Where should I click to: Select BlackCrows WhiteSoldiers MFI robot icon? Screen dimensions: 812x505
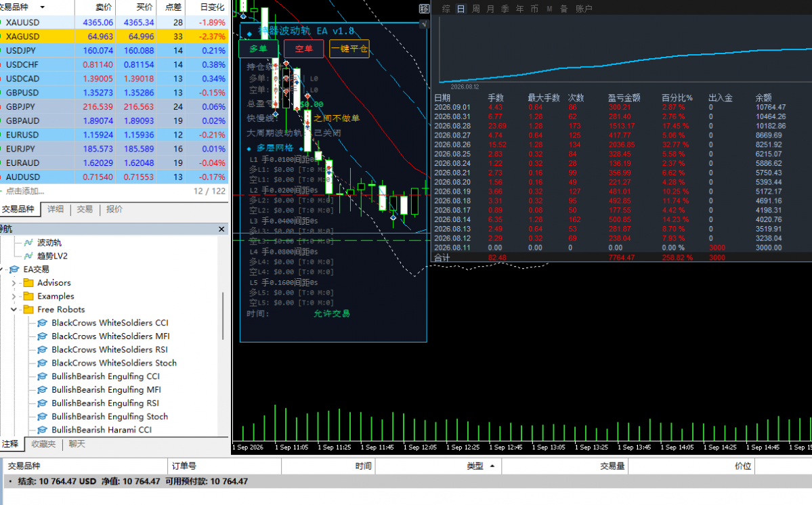click(43, 336)
